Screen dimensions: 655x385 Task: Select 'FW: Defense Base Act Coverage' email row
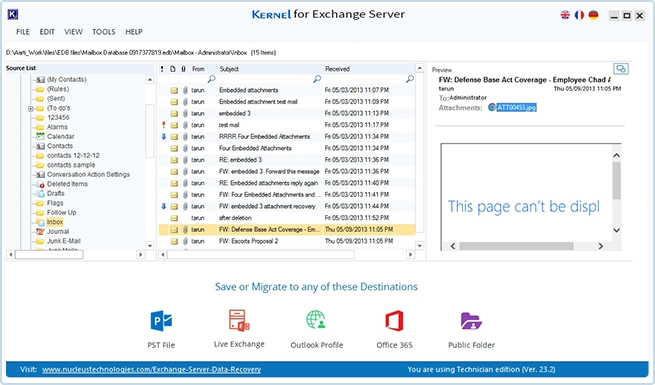287,229
